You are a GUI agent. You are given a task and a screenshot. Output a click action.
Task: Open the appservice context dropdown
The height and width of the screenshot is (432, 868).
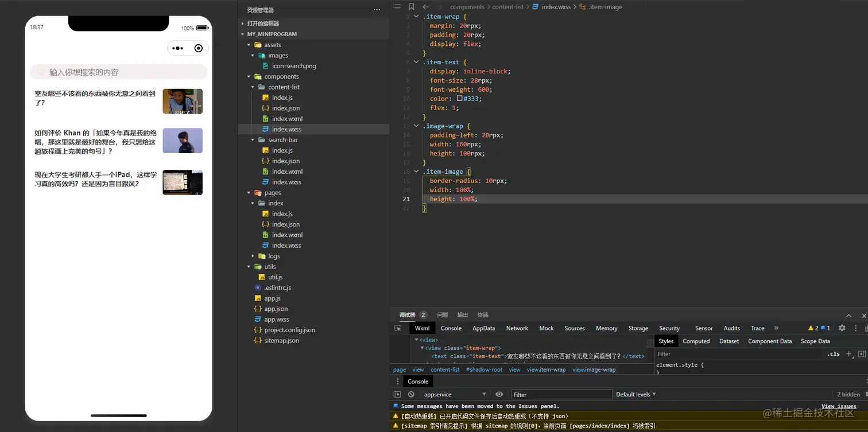455,395
